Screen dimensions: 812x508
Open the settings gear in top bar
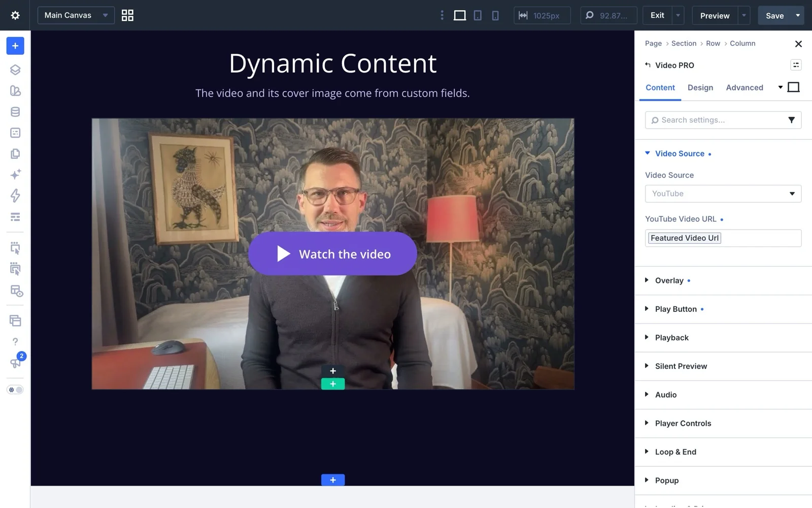15,15
